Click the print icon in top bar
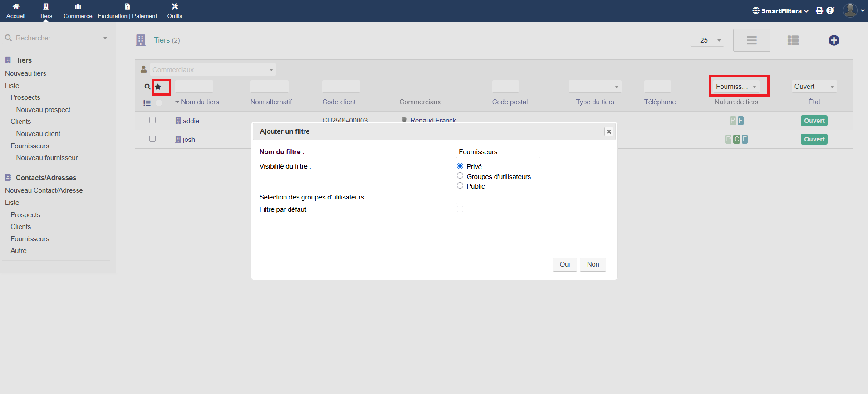 [x=819, y=10]
